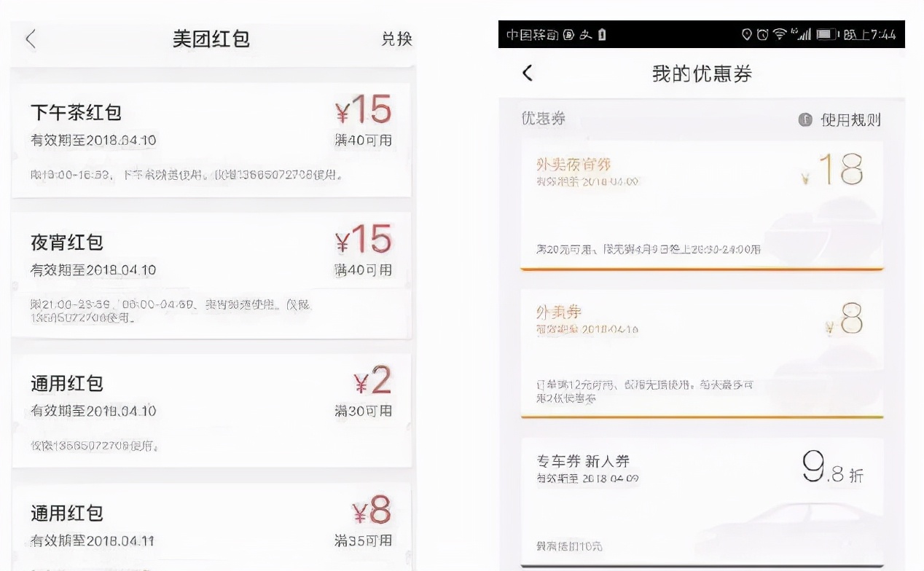Click the 中国移动 carrier text
This screenshot has height=571, width=924.
(x=531, y=34)
